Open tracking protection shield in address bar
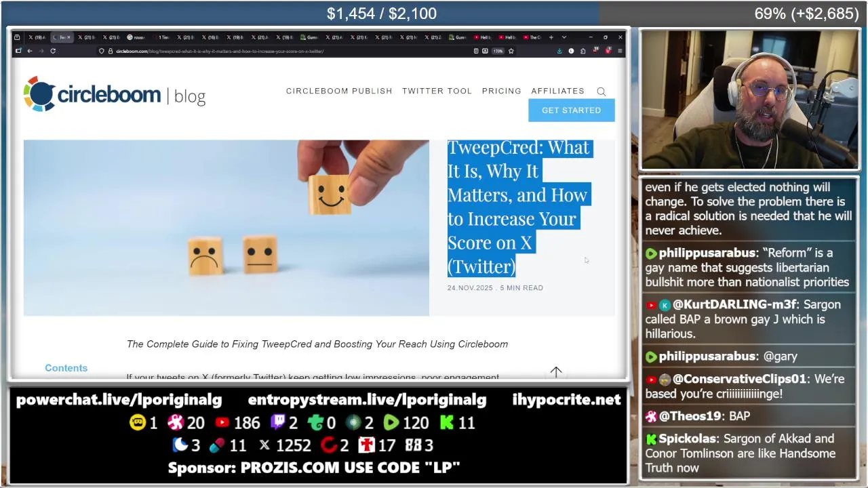This screenshot has width=868, height=488. coord(101,51)
